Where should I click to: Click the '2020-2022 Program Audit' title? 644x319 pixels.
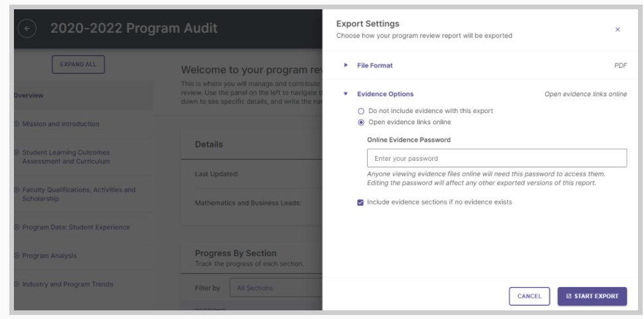point(134,29)
